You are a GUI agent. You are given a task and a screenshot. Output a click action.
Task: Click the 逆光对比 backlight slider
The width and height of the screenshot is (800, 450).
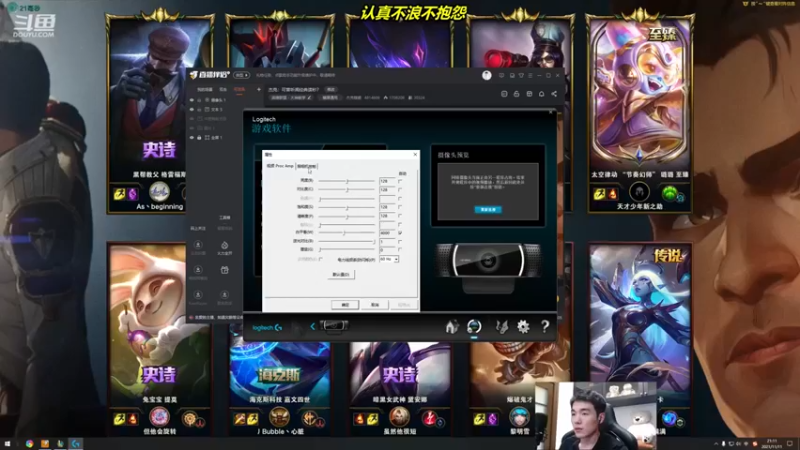(x=346, y=241)
